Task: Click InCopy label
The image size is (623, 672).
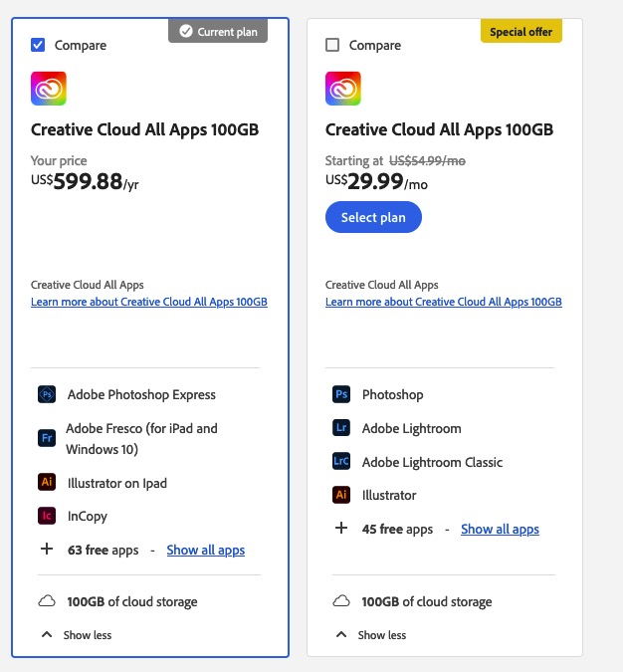Action: click(x=88, y=517)
